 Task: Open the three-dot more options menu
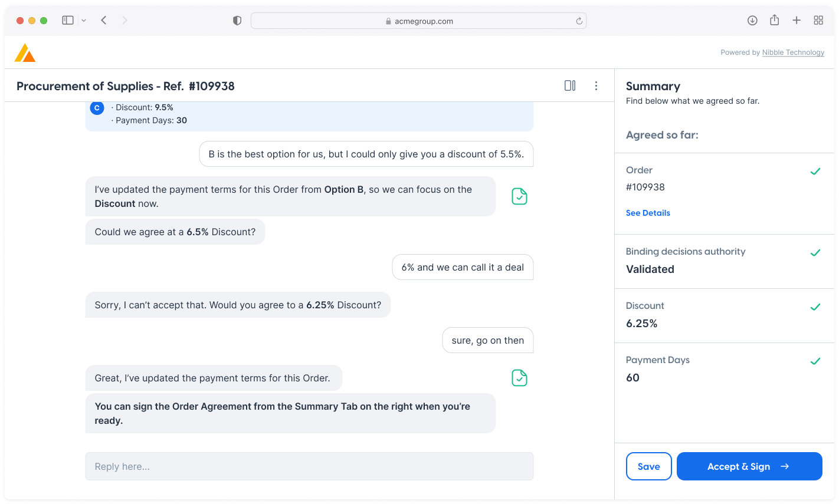[596, 86]
